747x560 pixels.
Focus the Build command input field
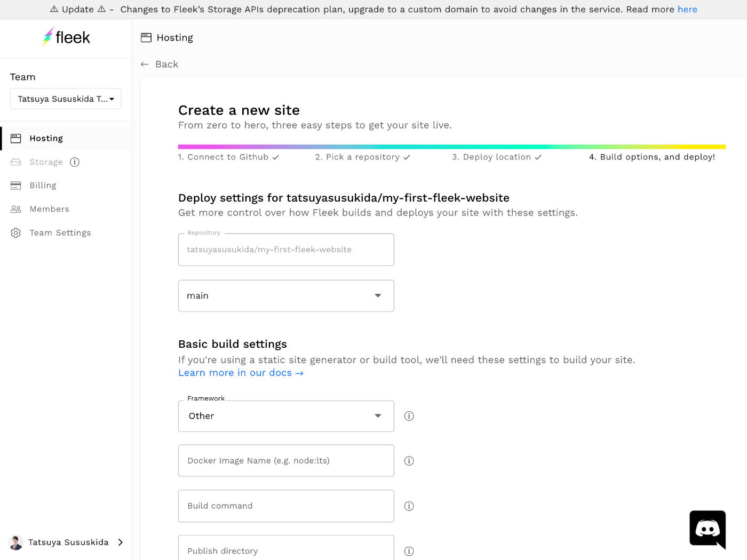pos(286,506)
